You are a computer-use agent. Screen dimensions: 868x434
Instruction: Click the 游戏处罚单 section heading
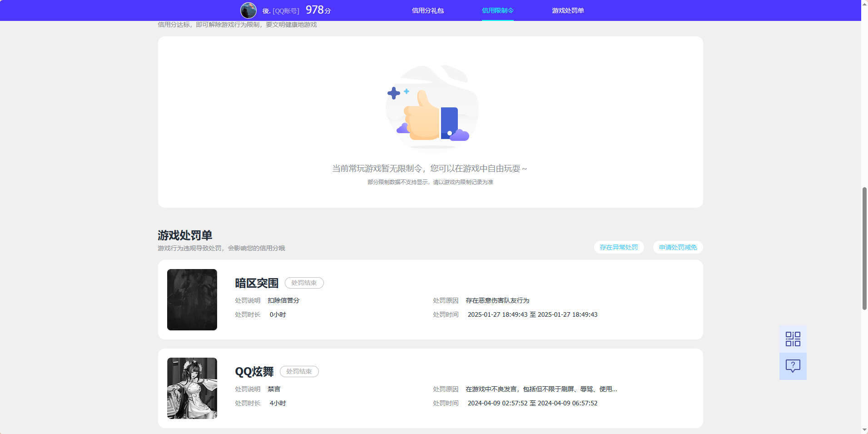[185, 235]
